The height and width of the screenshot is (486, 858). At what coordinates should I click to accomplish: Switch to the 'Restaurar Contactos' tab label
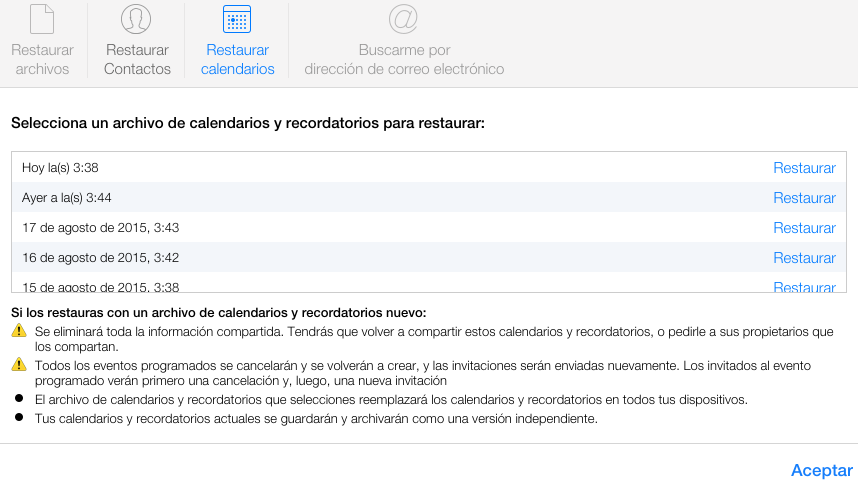pos(137,60)
